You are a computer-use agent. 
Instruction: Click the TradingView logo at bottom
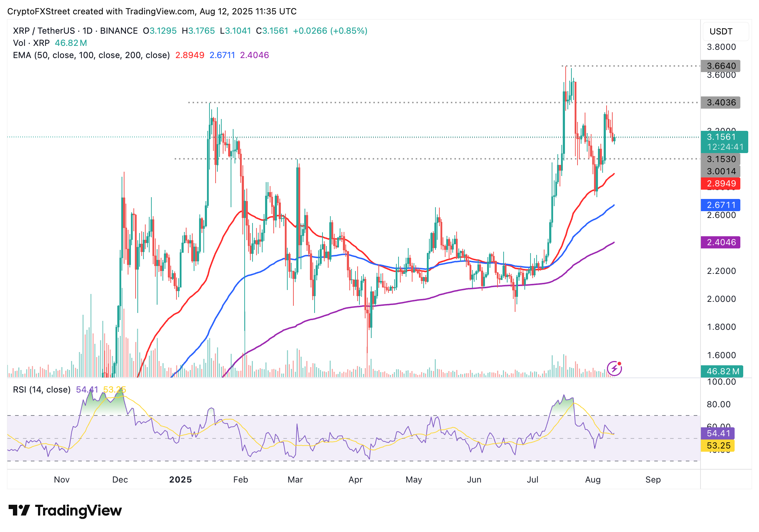click(x=65, y=510)
